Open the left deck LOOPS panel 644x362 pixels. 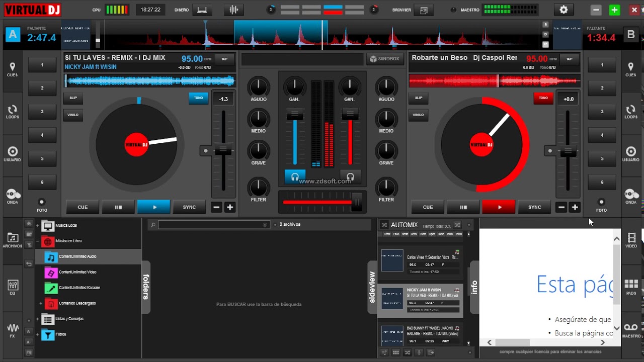12,112
